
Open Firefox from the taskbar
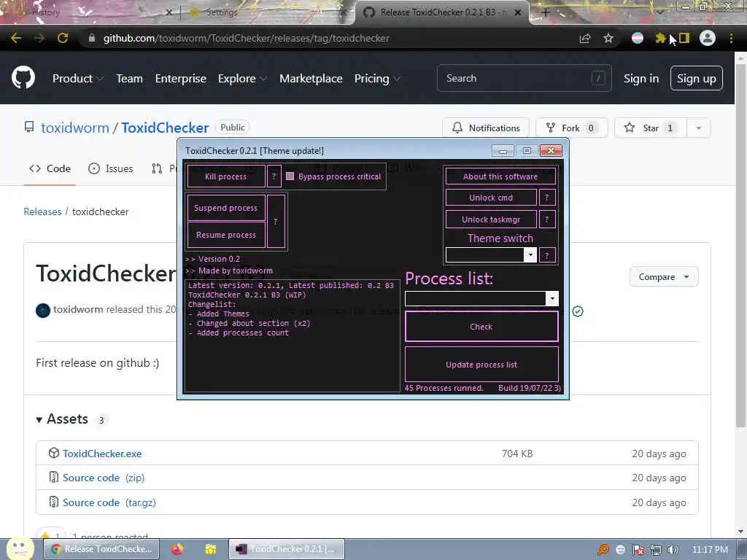click(177, 549)
